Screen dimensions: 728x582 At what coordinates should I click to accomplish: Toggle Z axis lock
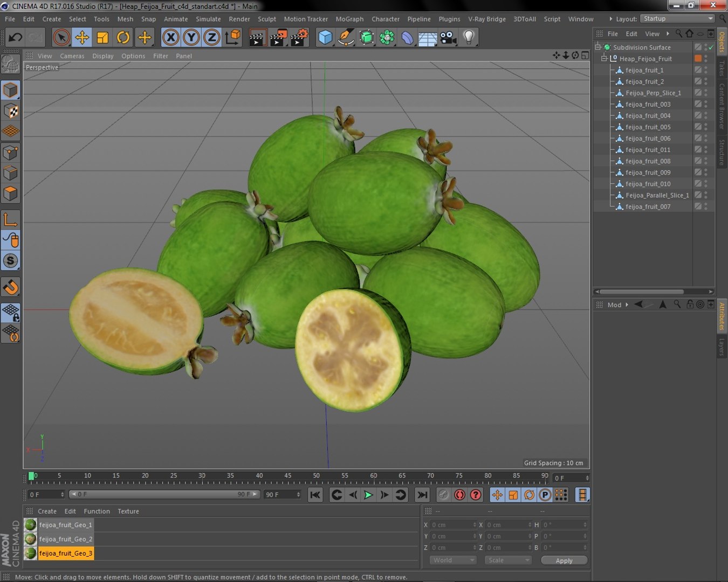pyautogui.click(x=212, y=37)
